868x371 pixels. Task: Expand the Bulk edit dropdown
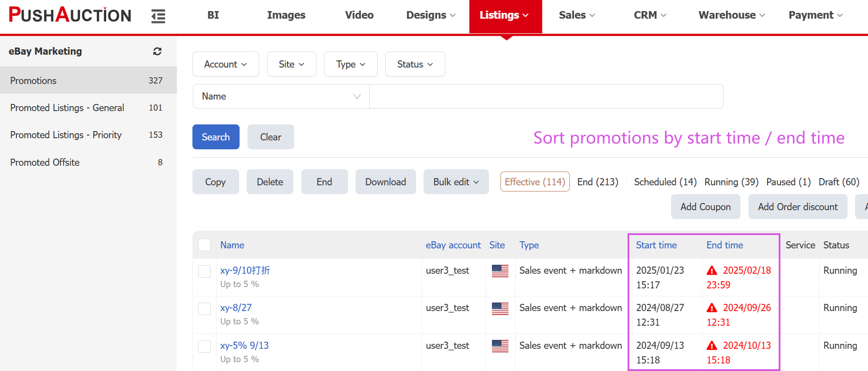point(456,182)
